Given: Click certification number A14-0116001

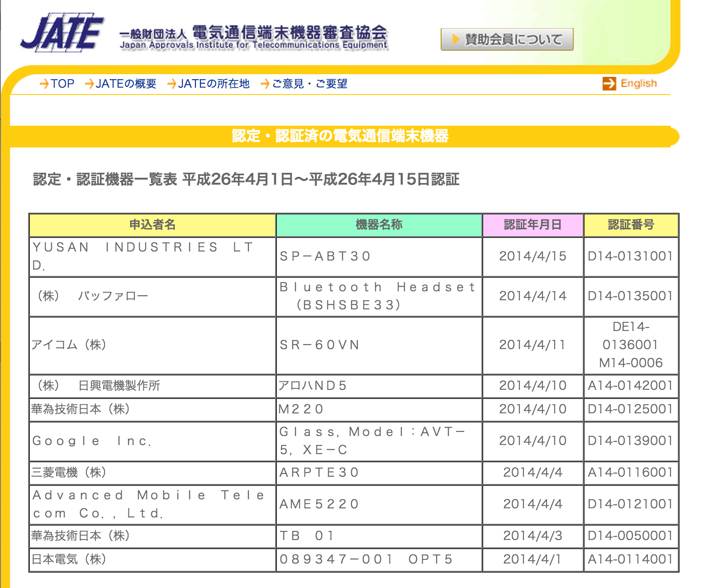Looking at the screenshot, I should (631, 473).
